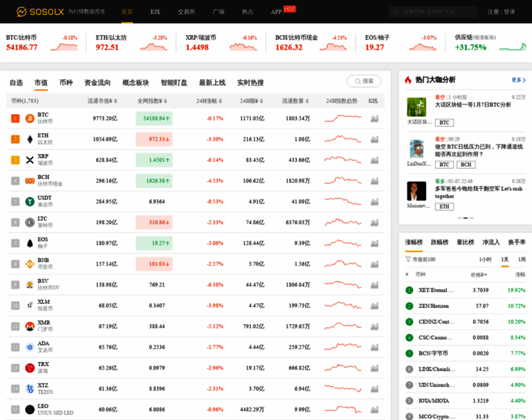Click the top header search field
This screenshot has width=532, height=420.
pos(433,12)
